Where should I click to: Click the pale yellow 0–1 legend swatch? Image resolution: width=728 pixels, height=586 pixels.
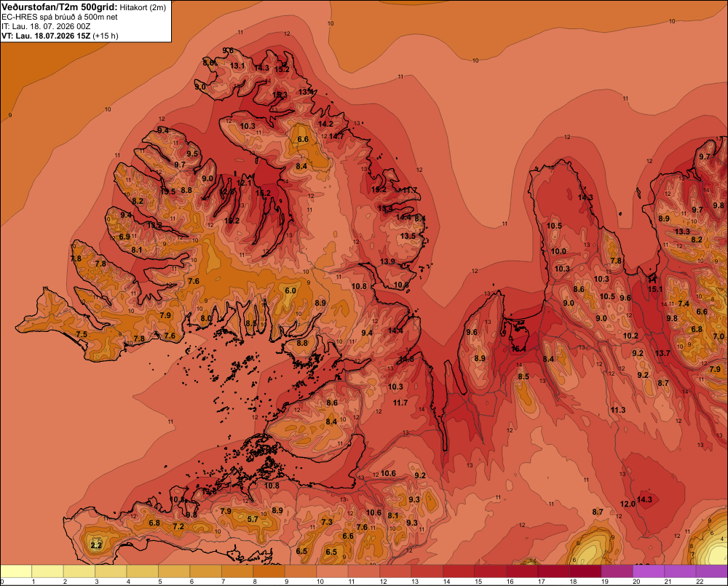pyautogui.click(x=16, y=571)
